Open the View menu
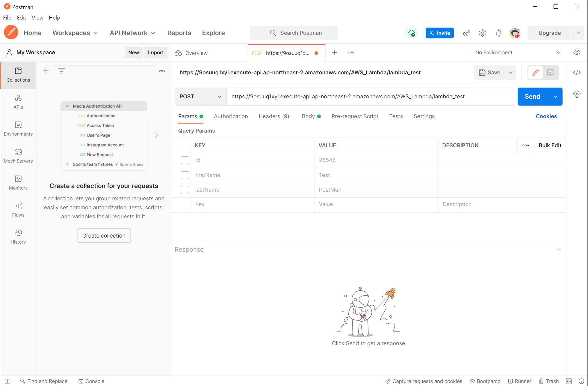 tap(37, 18)
